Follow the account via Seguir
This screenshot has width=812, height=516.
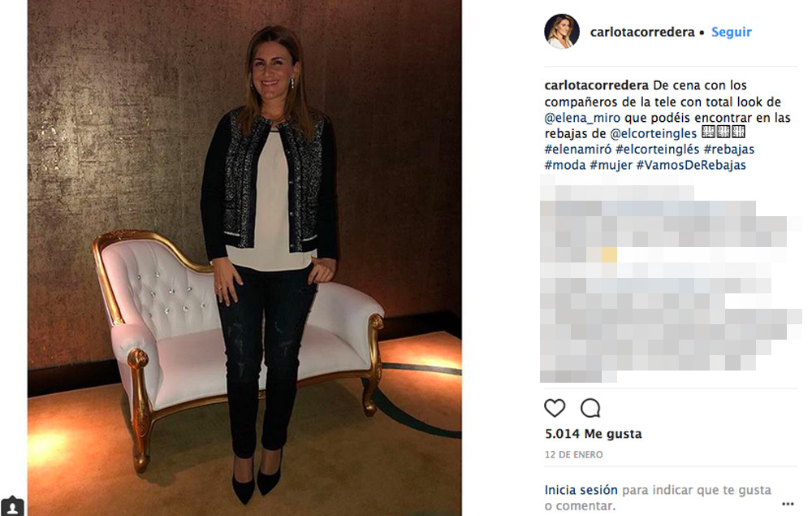click(x=732, y=33)
